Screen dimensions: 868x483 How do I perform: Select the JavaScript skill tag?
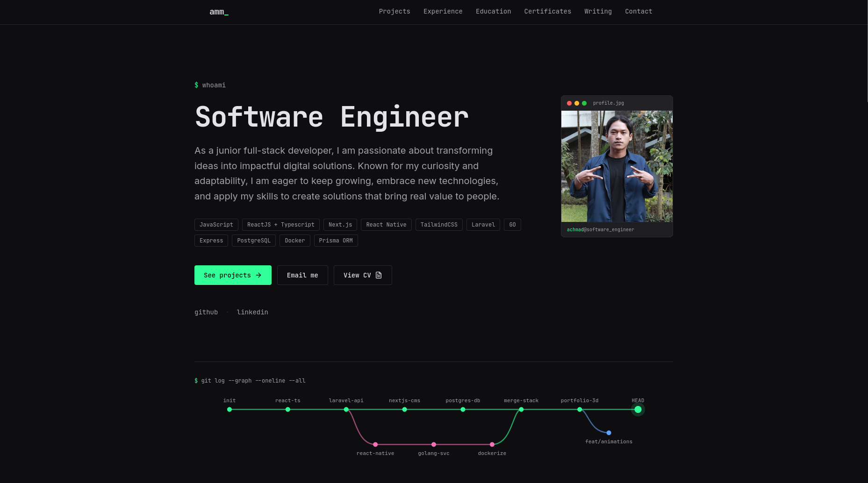pyautogui.click(x=216, y=225)
